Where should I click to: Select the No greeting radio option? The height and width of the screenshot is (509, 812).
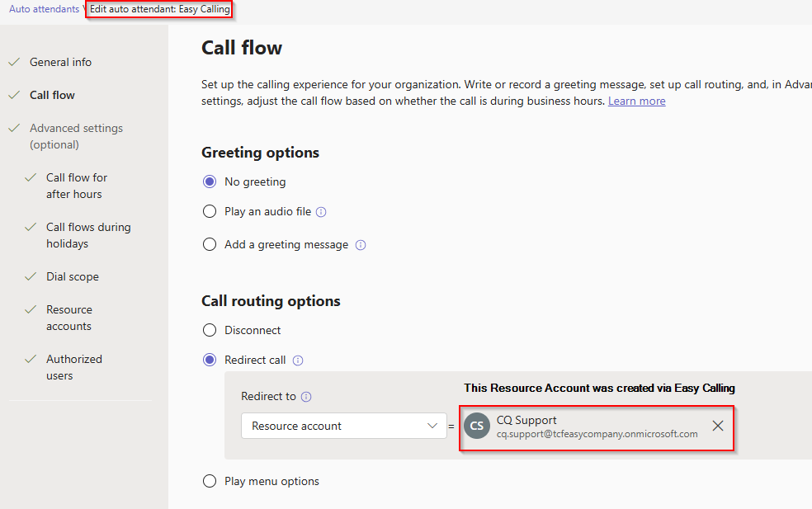(210, 181)
